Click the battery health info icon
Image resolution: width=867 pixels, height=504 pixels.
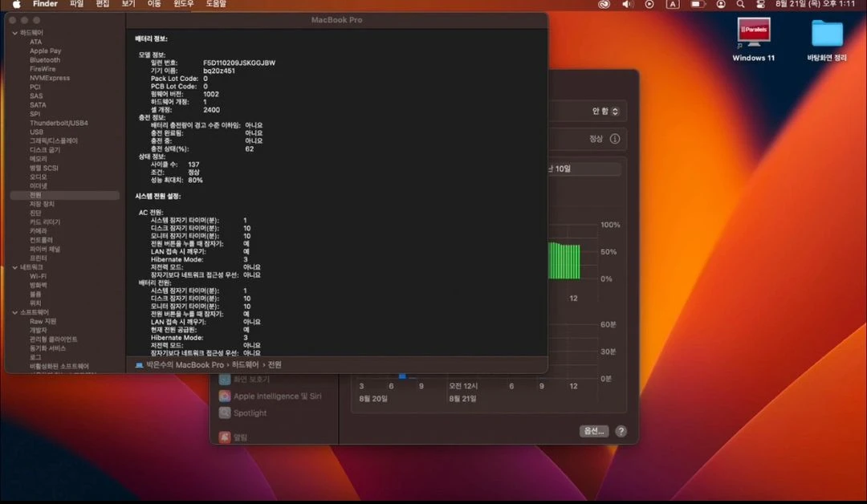615,139
